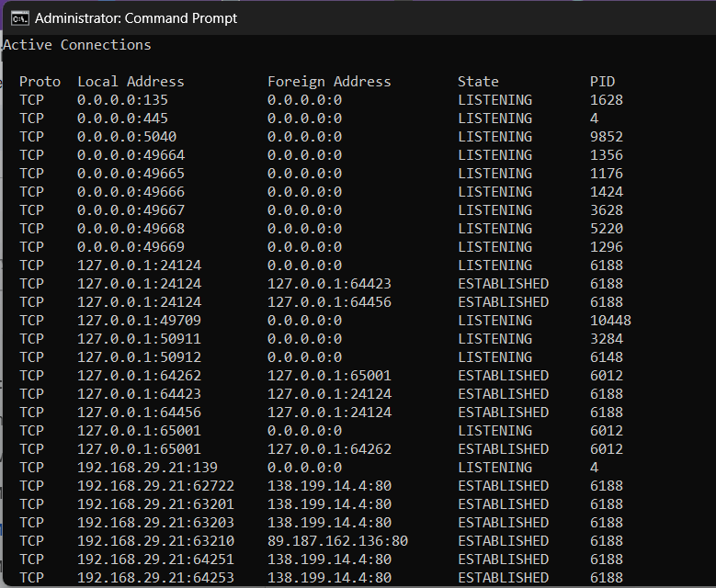
Task: Click PID value 5220
Action: [606, 229]
